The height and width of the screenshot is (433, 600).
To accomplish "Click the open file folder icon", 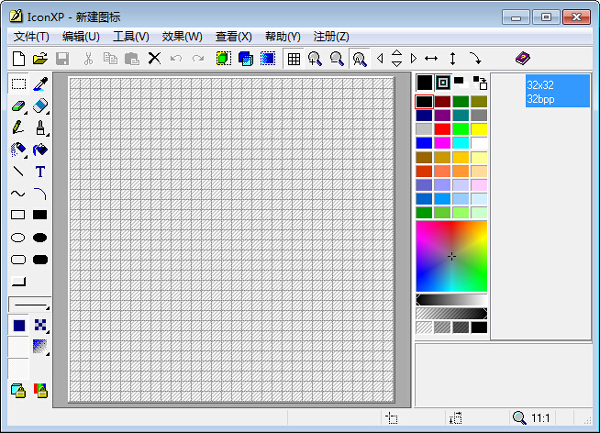I will click(x=40, y=59).
